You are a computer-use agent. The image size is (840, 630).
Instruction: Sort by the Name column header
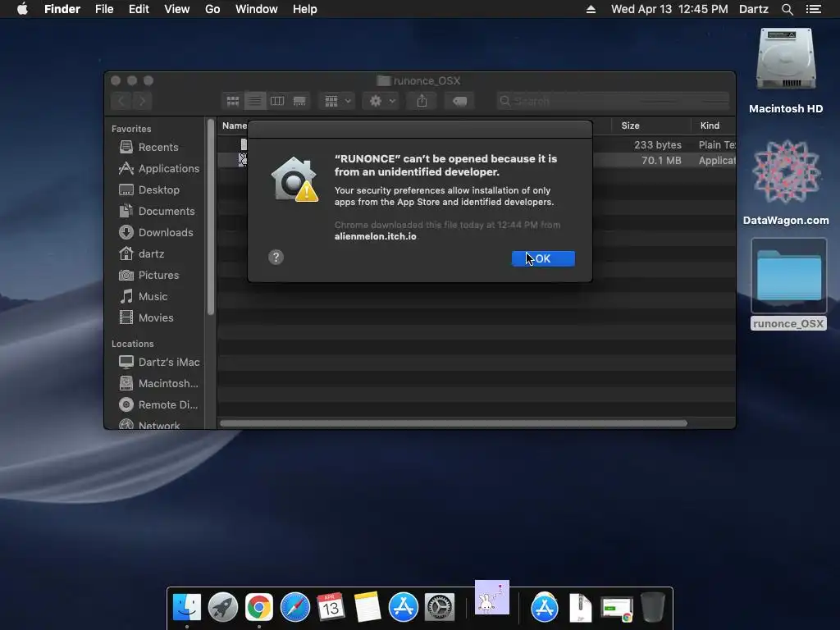(x=235, y=126)
